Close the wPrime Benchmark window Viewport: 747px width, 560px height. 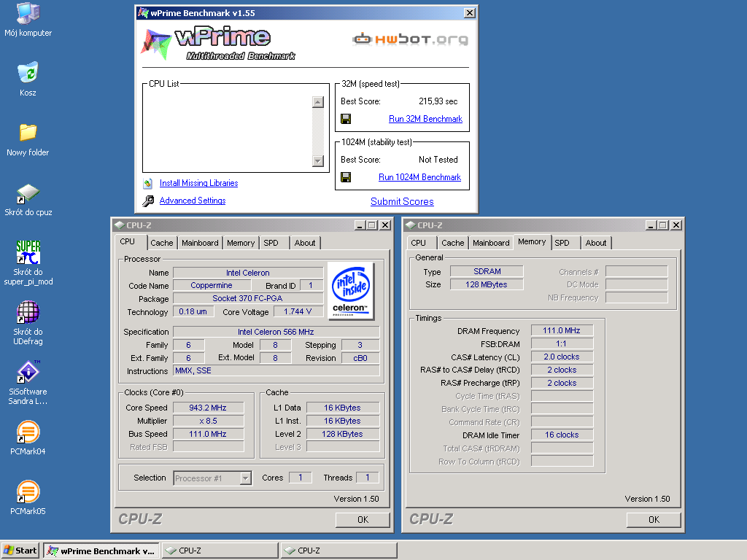[x=470, y=13]
